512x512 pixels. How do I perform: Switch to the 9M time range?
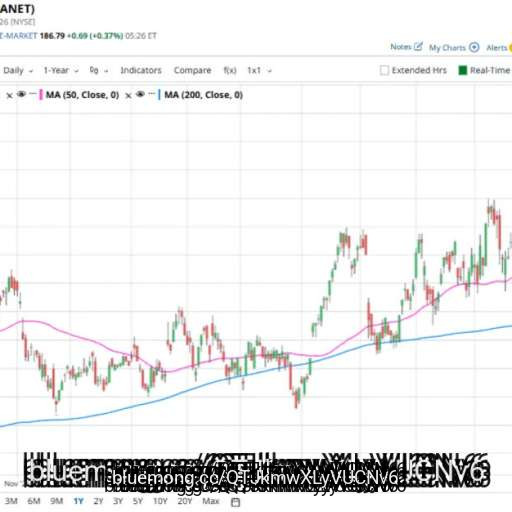tap(56, 501)
